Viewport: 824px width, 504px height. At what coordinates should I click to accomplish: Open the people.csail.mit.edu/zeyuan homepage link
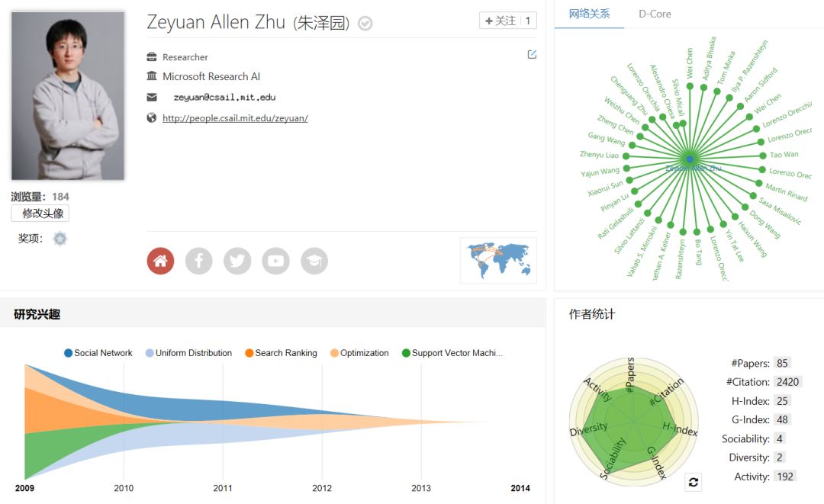235,118
